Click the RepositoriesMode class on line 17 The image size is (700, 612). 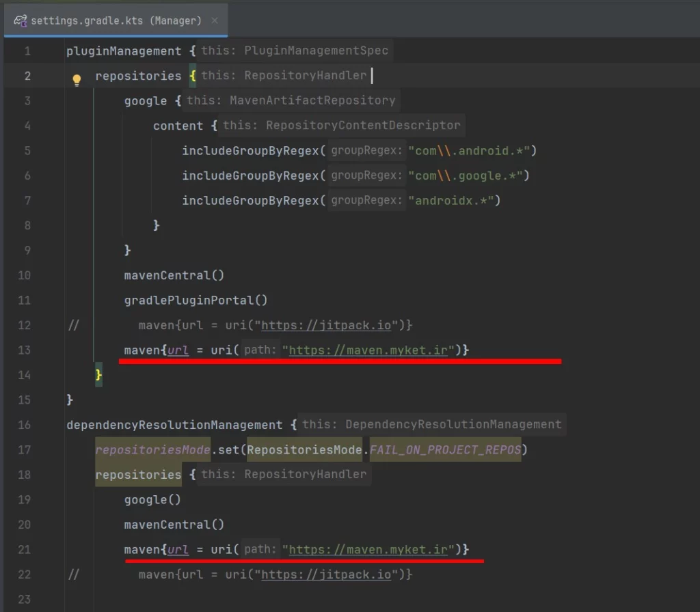click(x=304, y=449)
